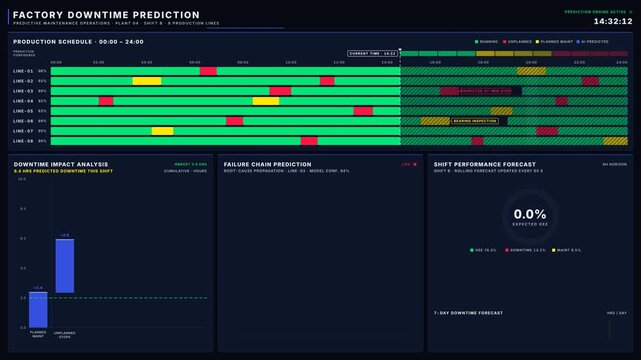Click the 14:32:12 clock display
This screenshot has height=360, width=641.
[613, 21]
